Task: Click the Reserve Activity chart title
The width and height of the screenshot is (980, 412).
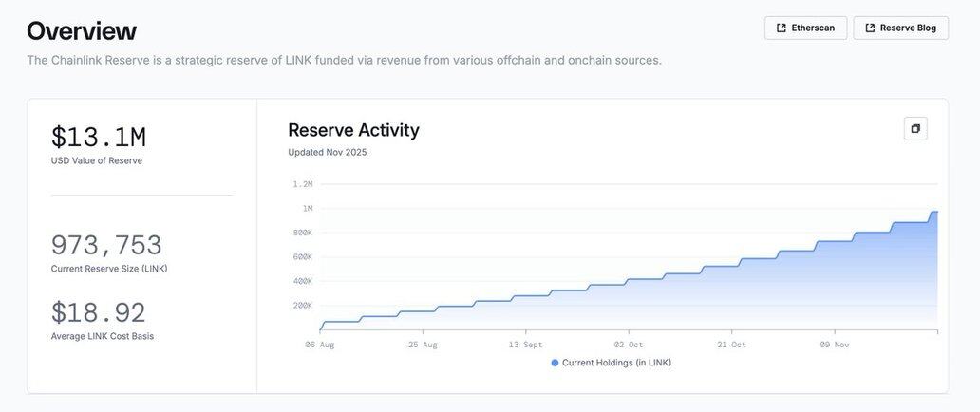Action: pyautogui.click(x=353, y=130)
